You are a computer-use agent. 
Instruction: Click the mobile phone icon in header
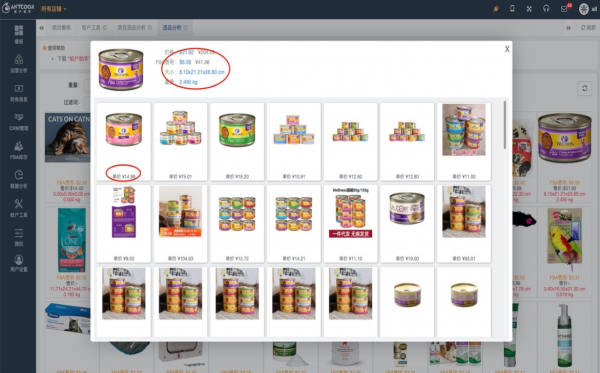512,8
